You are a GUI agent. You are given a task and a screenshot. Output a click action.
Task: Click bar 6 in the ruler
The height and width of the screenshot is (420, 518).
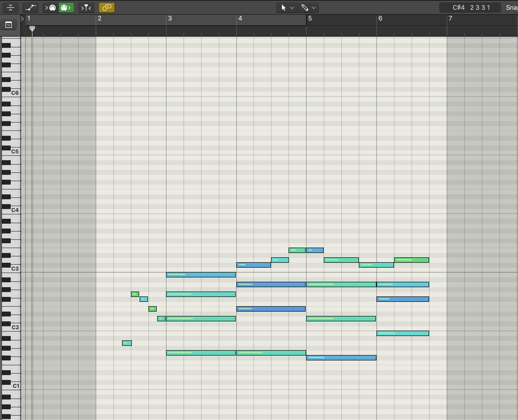tap(380, 19)
